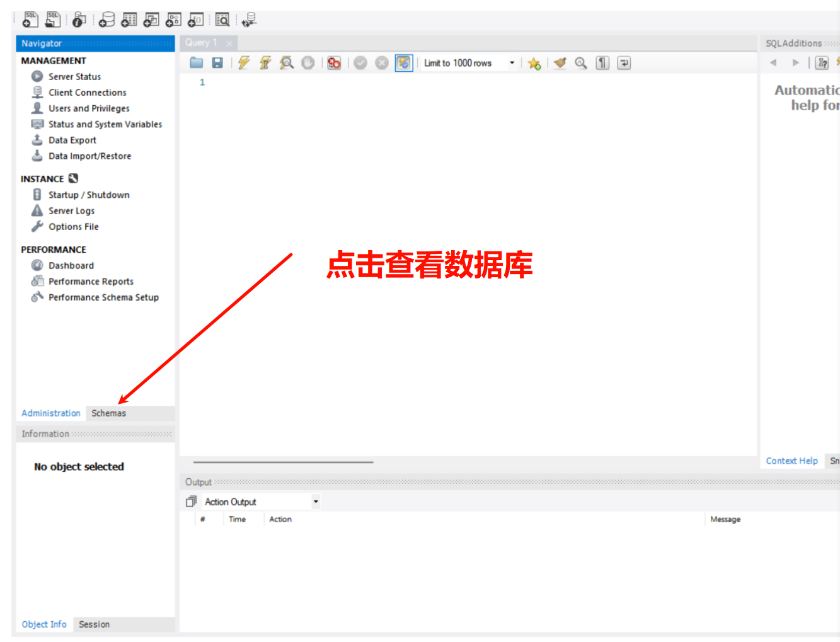Open the Action Output type dropdown

(x=316, y=502)
